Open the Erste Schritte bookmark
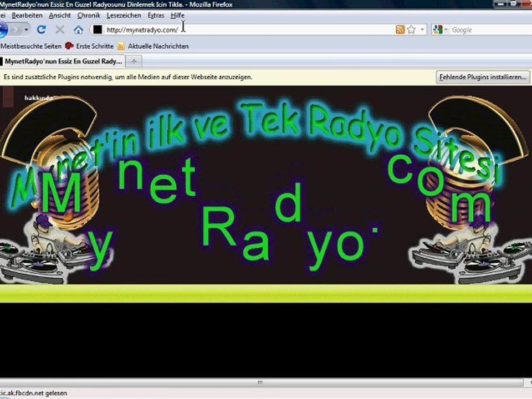This screenshot has height=399, width=532. point(95,46)
